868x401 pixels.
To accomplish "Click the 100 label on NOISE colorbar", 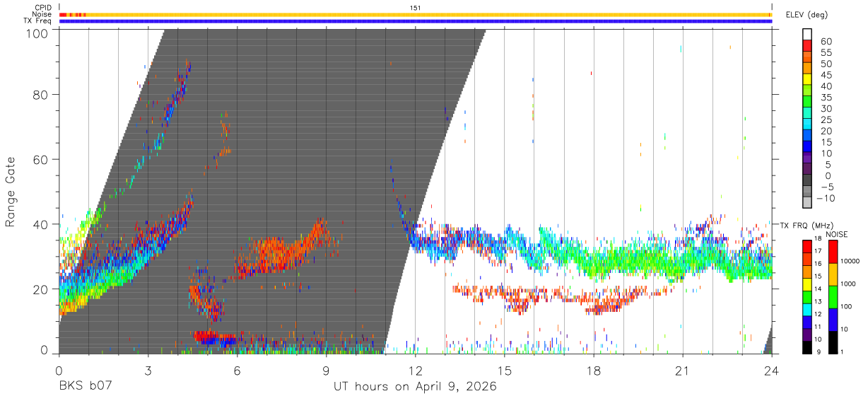I will 846,307.
